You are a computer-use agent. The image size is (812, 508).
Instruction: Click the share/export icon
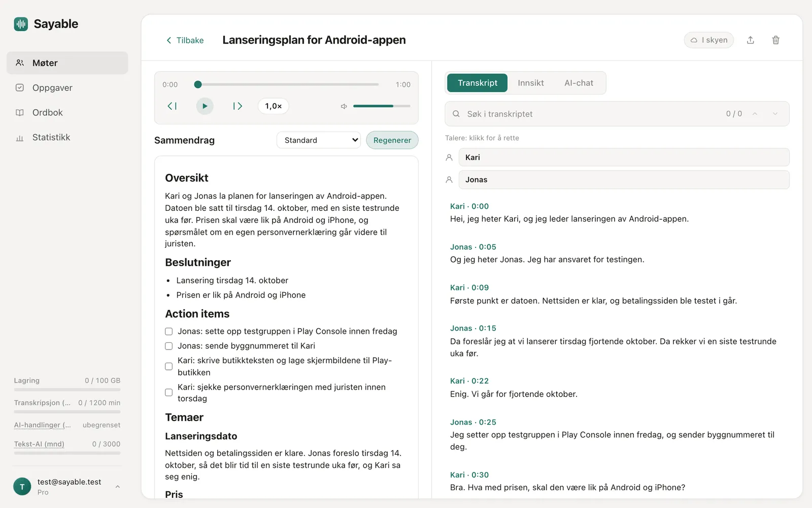(751, 40)
